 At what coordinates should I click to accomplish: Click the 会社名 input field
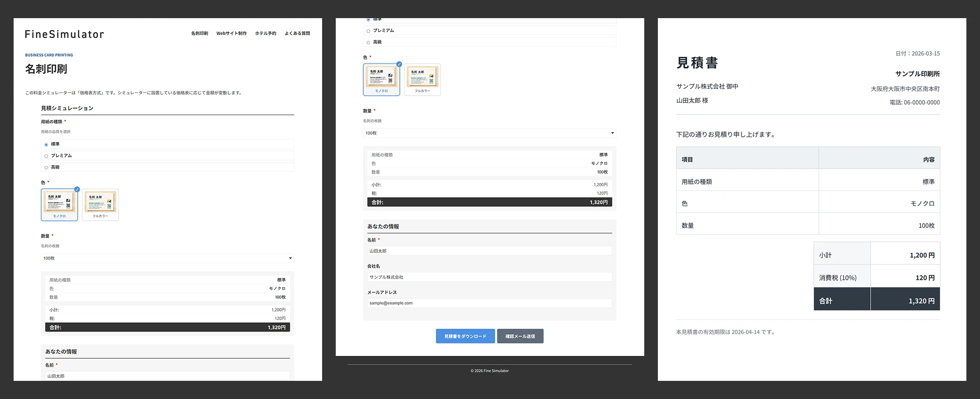[x=489, y=277]
